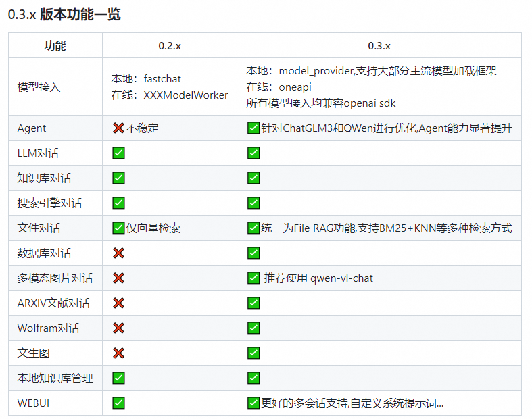
Task: Click the 模型接入 row label
Action: [x=39, y=87]
